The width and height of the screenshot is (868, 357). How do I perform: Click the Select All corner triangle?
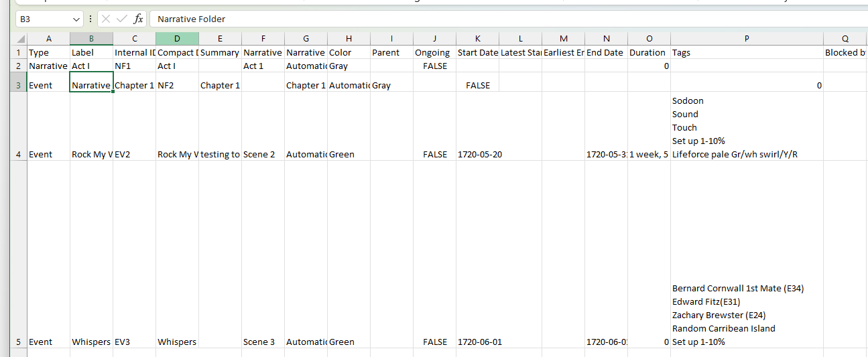19,40
